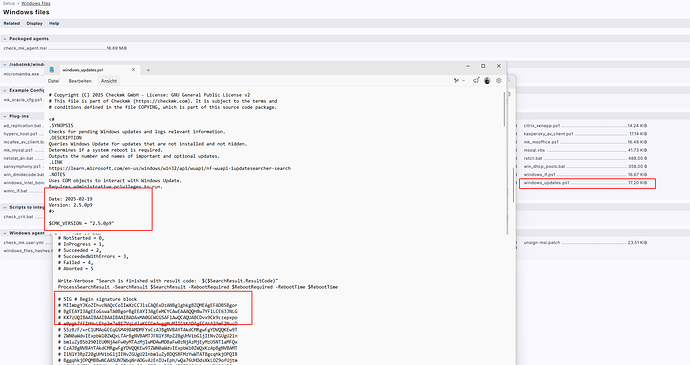Open the win_dmidecode.bat plug-in
The width and height of the screenshot is (690, 365).
tap(24, 174)
